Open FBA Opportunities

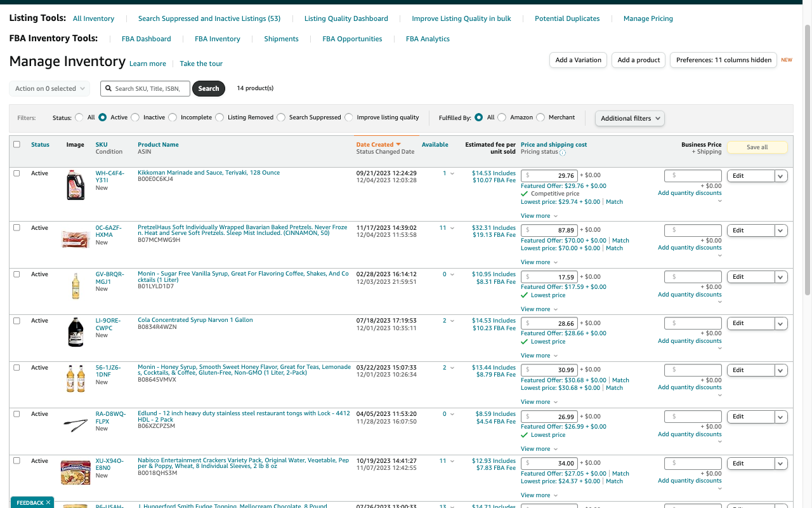[x=352, y=39]
